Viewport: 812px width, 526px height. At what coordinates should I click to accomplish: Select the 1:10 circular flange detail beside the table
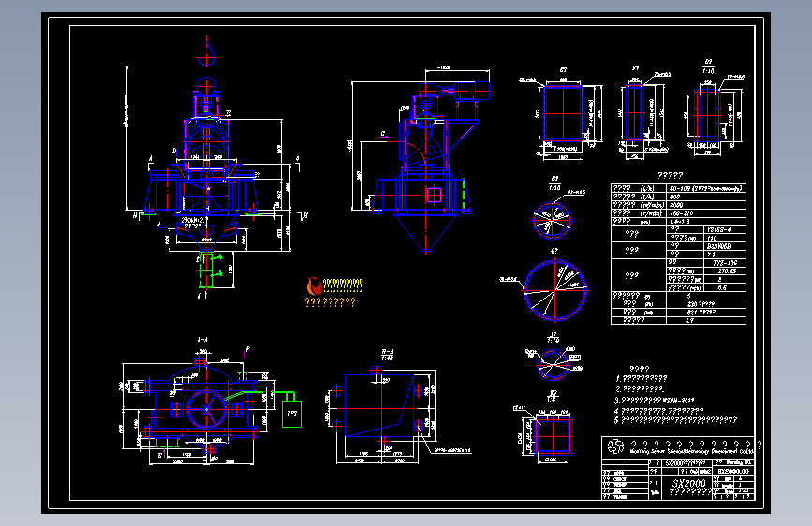click(552, 220)
